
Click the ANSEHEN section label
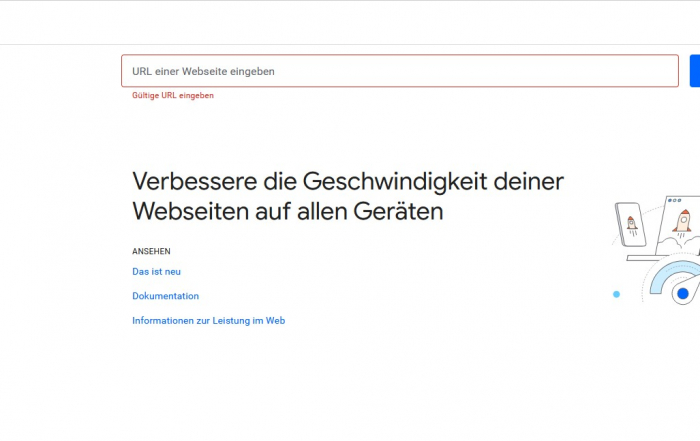point(151,251)
